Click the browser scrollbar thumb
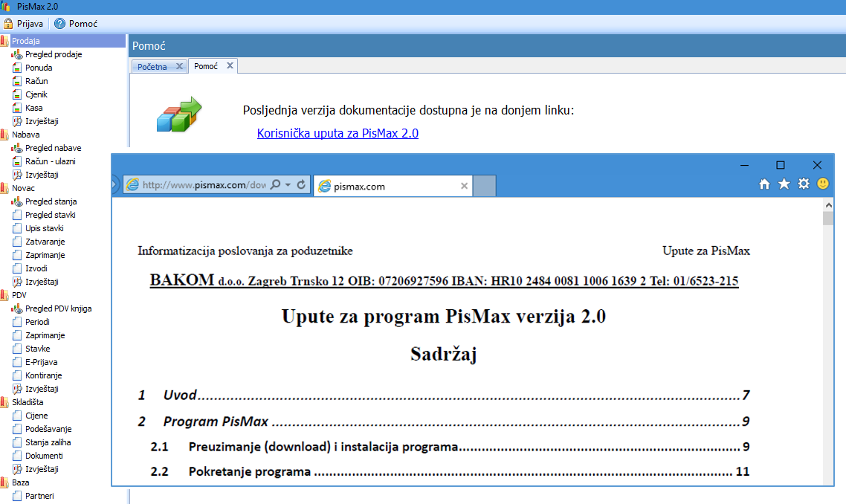Viewport: 846px width, 504px height. click(828, 218)
